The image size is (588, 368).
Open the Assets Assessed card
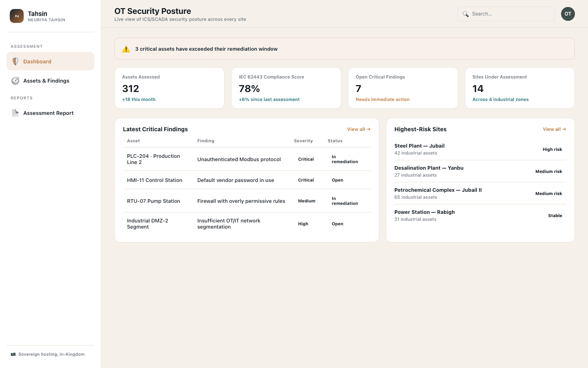[x=169, y=88]
